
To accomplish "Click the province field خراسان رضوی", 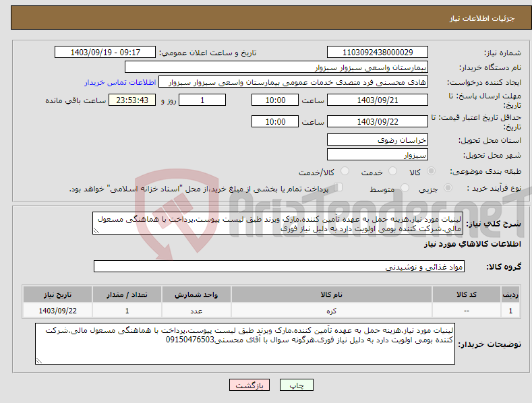I will pos(378,139).
